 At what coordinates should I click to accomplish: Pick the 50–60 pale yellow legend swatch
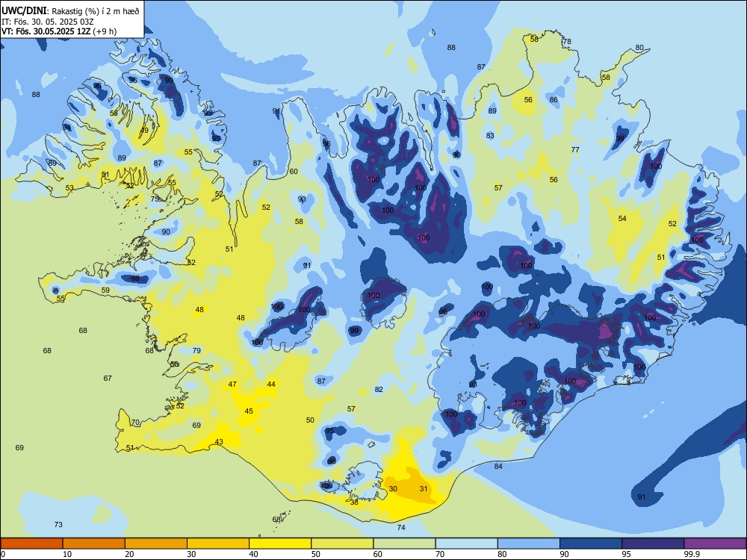pos(342,544)
